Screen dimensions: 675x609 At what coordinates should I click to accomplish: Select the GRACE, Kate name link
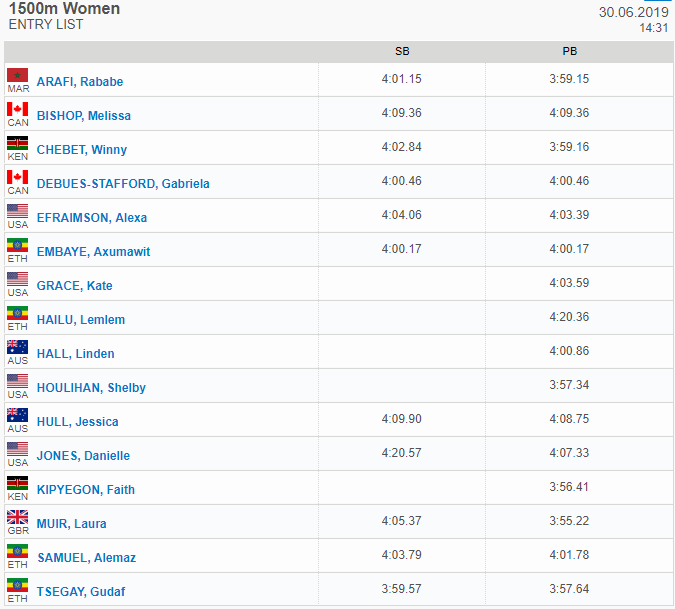[x=74, y=286]
